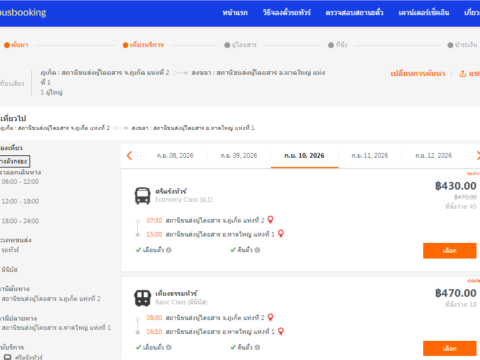Click เลือก for the ฿470.00 trip
Viewport: 480px width, 360px height.
[x=450, y=349]
